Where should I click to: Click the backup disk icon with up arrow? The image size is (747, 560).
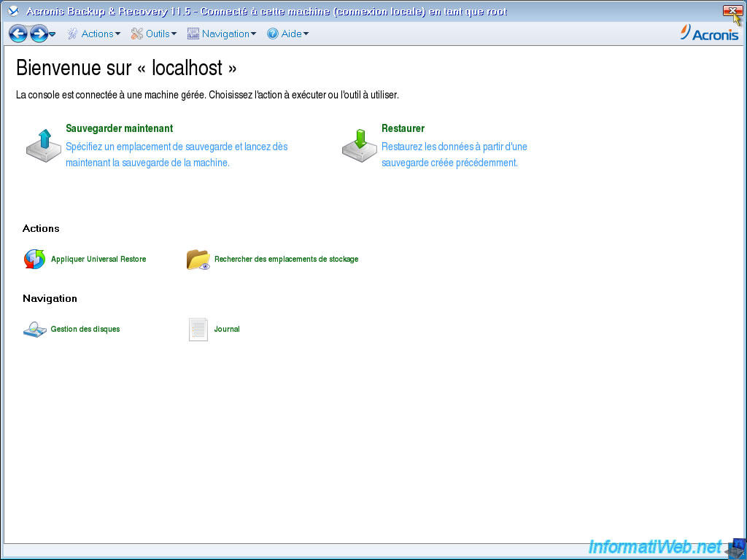43,146
